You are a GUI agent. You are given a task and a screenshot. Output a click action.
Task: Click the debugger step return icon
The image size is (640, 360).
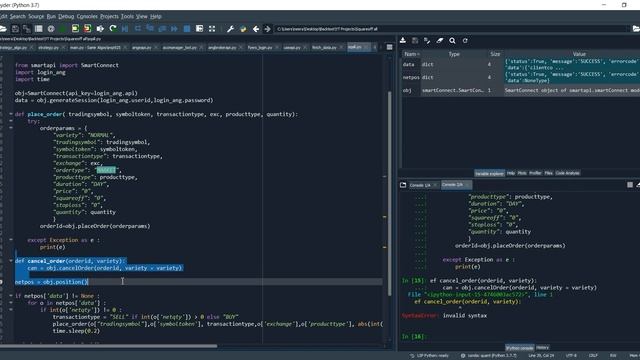coord(162,29)
